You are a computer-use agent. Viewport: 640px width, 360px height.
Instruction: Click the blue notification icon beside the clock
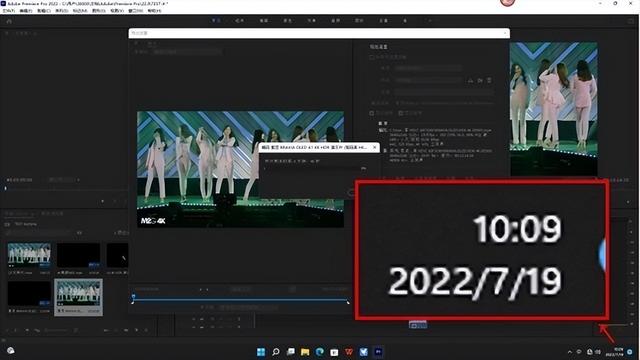630,352
